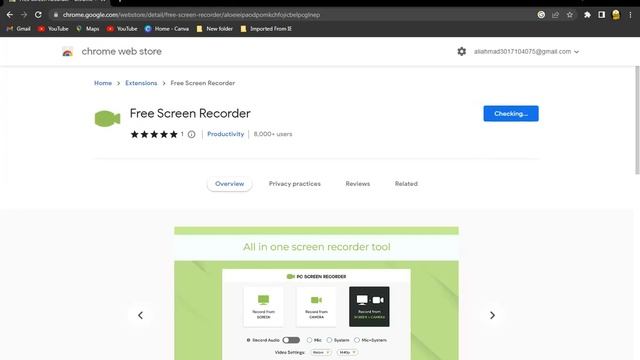Bookmark this page with the star icon

570,15
